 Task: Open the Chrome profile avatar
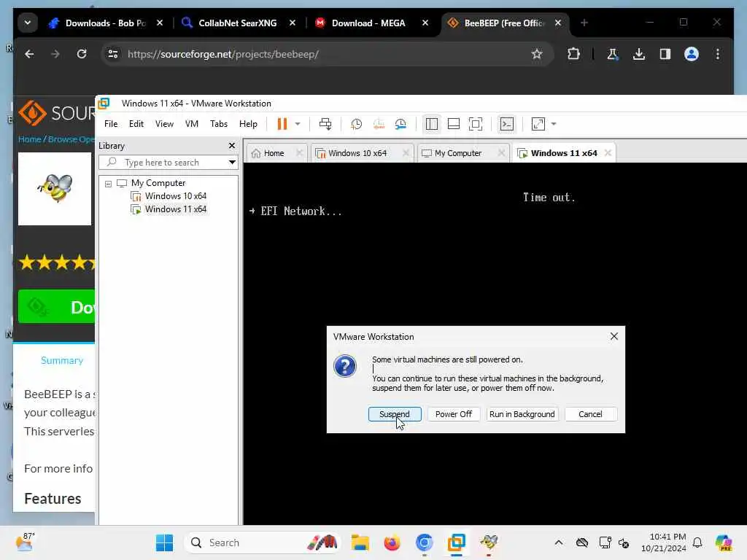[692, 54]
